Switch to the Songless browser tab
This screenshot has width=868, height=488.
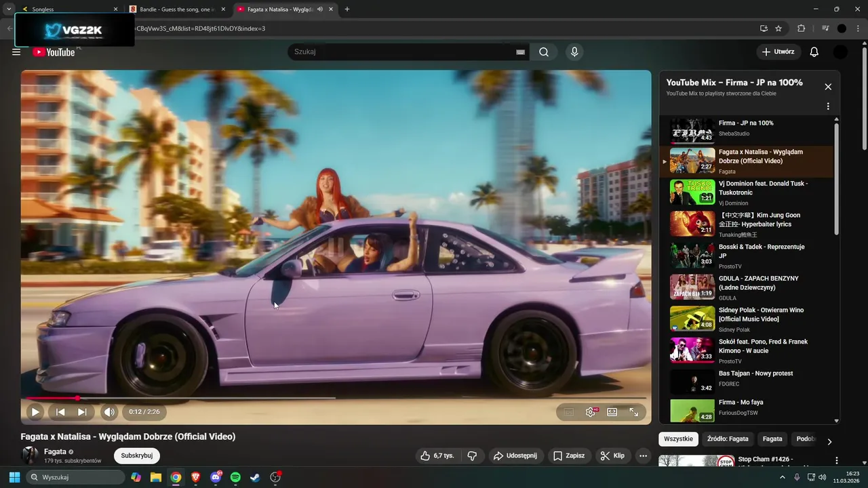pos(70,9)
